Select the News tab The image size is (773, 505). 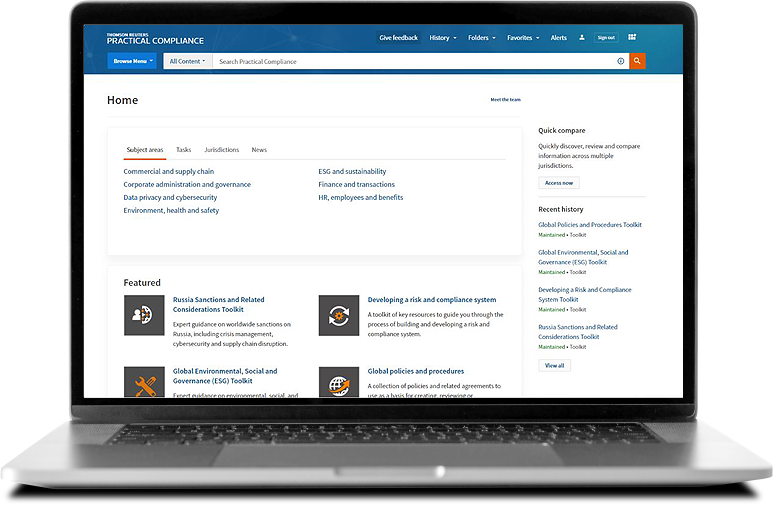(x=259, y=150)
